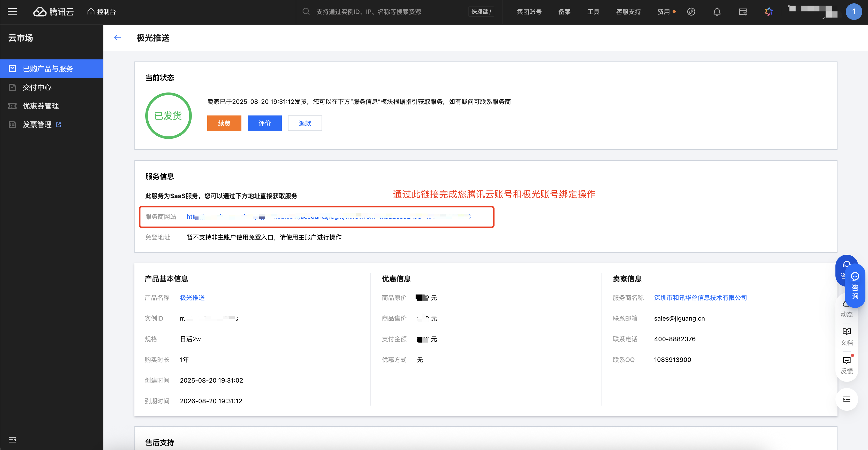Select 已购产品与服务 in the sidebar

[x=51, y=69]
